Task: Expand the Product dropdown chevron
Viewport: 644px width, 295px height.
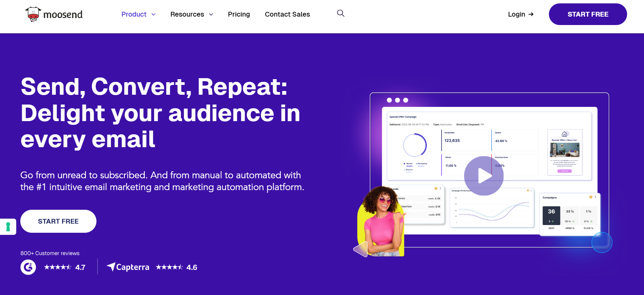Action: tap(154, 15)
